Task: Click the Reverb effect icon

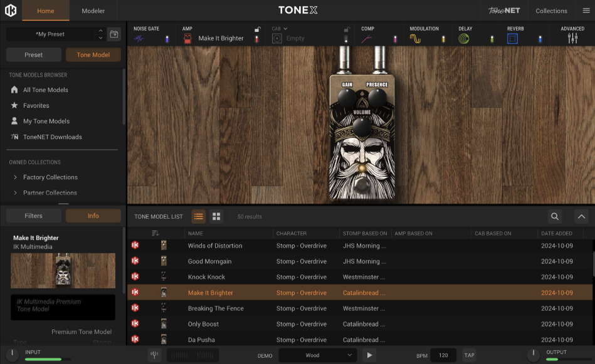Action: pos(513,39)
